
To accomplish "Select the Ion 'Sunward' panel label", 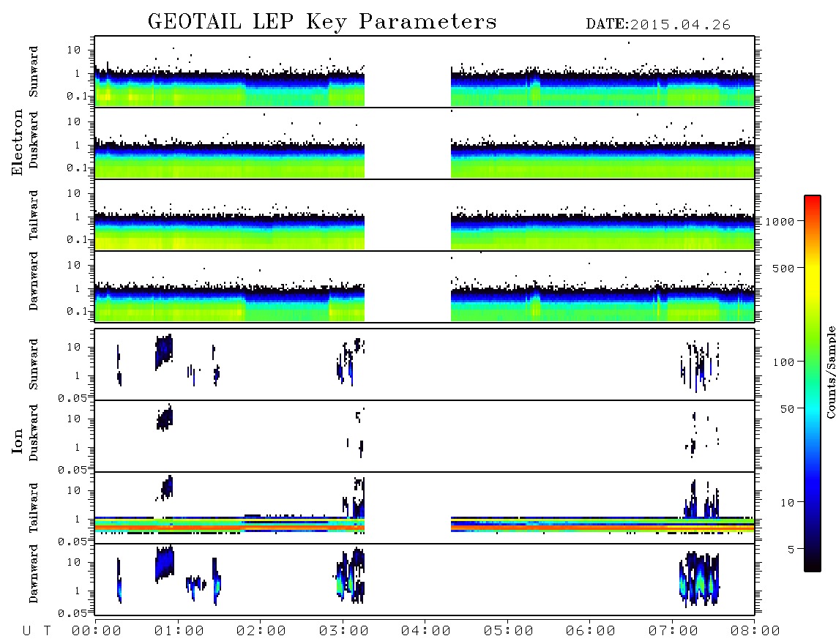I will 34,364.
